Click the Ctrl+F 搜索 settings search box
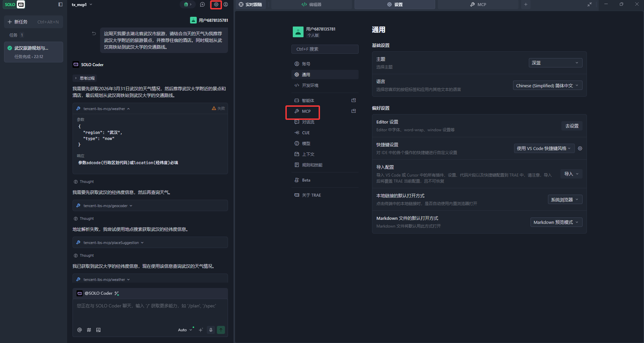The height and width of the screenshot is (343, 644). point(325,49)
